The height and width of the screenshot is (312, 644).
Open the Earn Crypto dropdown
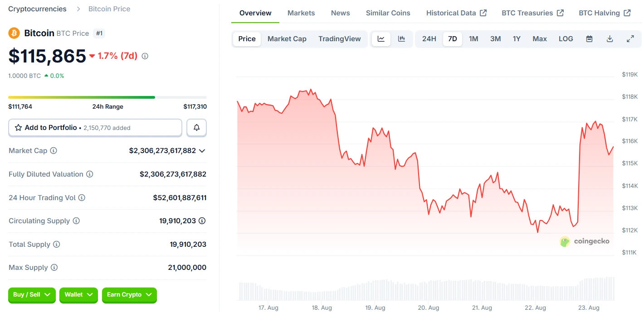click(129, 295)
